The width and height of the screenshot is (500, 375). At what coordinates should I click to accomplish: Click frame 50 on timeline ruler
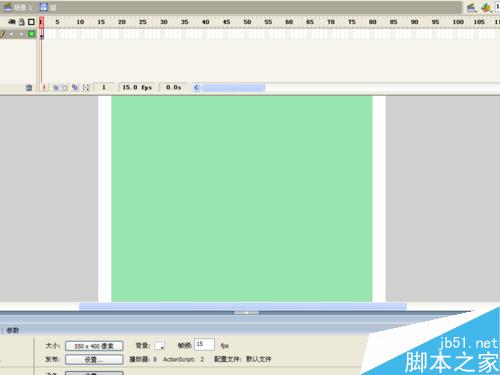pos(247,22)
